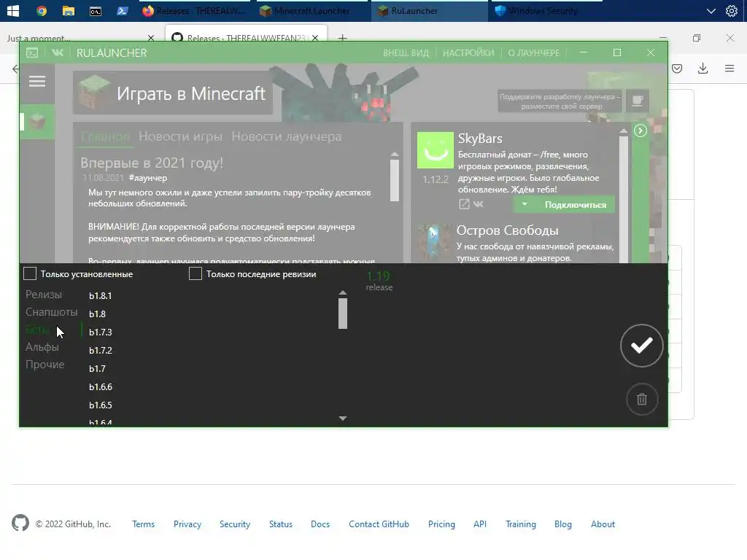Launch Chrome from the taskbar
The image size is (747, 560).
[42, 10]
